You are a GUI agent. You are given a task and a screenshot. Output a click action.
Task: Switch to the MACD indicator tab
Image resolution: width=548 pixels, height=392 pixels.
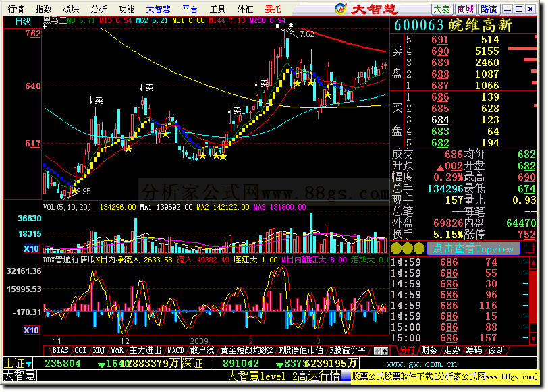click(x=175, y=350)
